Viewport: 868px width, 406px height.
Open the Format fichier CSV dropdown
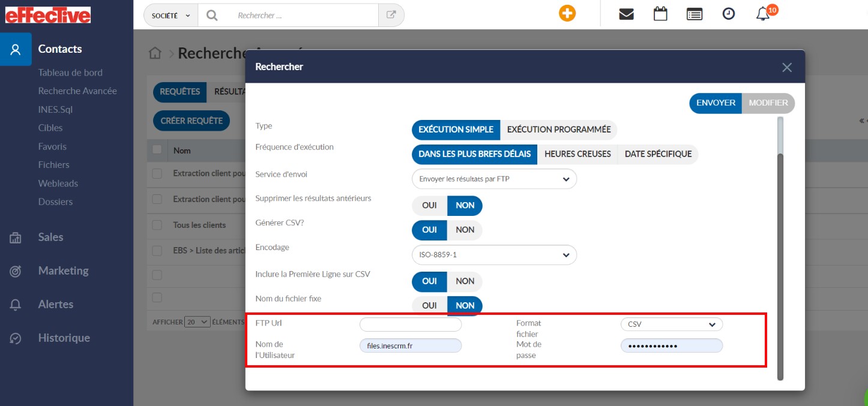pos(671,324)
